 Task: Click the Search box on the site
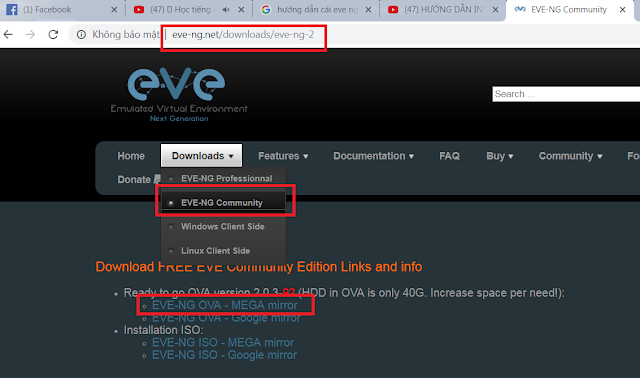pos(566,94)
